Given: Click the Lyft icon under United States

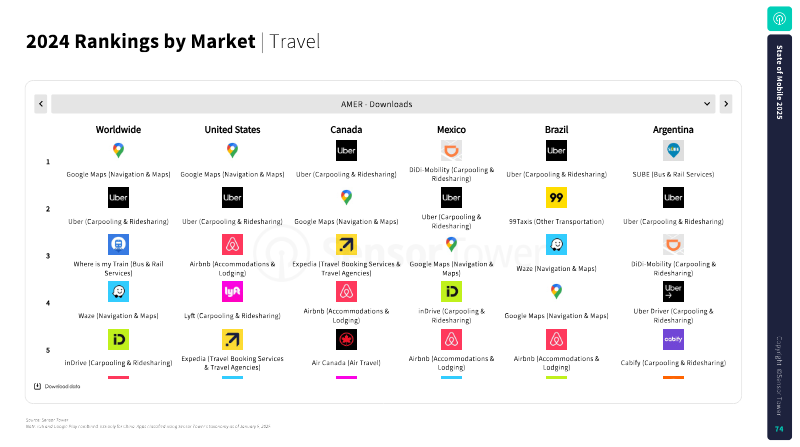Looking at the screenshot, I should (x=232, y=292).
